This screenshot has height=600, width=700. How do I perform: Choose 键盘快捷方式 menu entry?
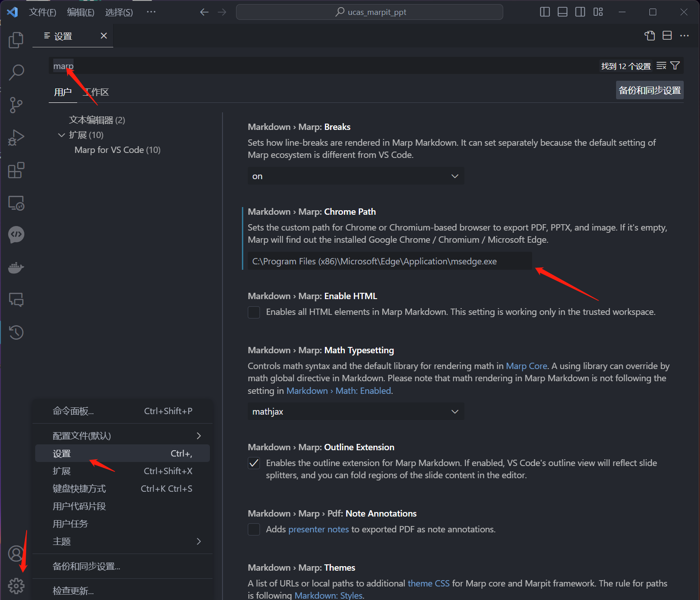coord(122,489)
